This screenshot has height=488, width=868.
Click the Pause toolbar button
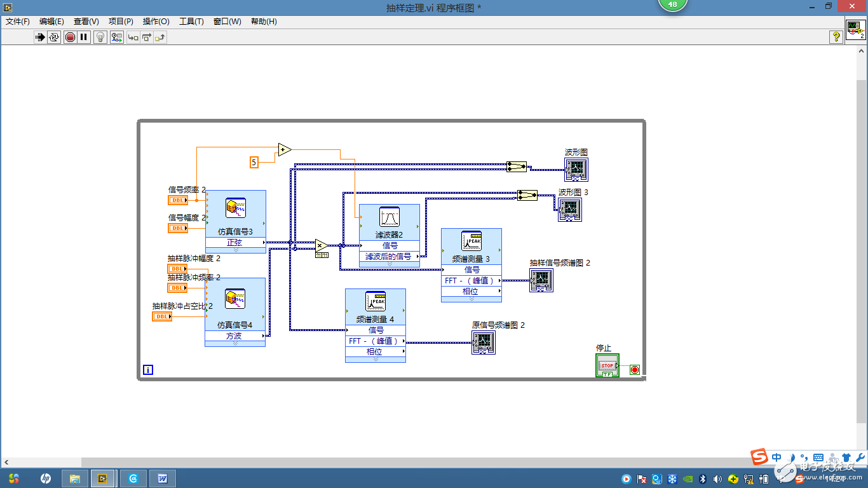point(84,37)
